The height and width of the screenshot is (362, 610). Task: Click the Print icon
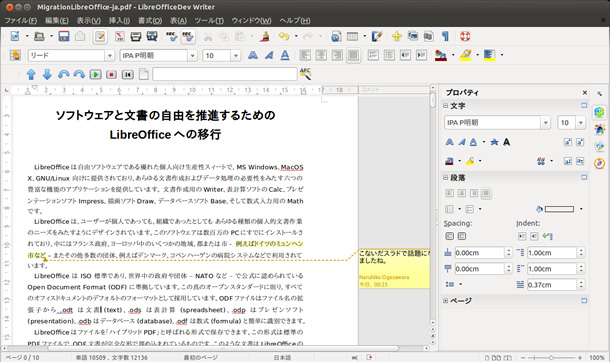[x=135, y=36]
